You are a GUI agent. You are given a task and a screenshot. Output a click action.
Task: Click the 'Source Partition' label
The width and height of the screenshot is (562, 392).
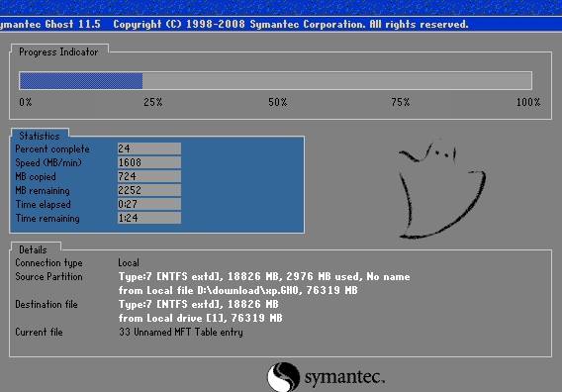[48, 276]
